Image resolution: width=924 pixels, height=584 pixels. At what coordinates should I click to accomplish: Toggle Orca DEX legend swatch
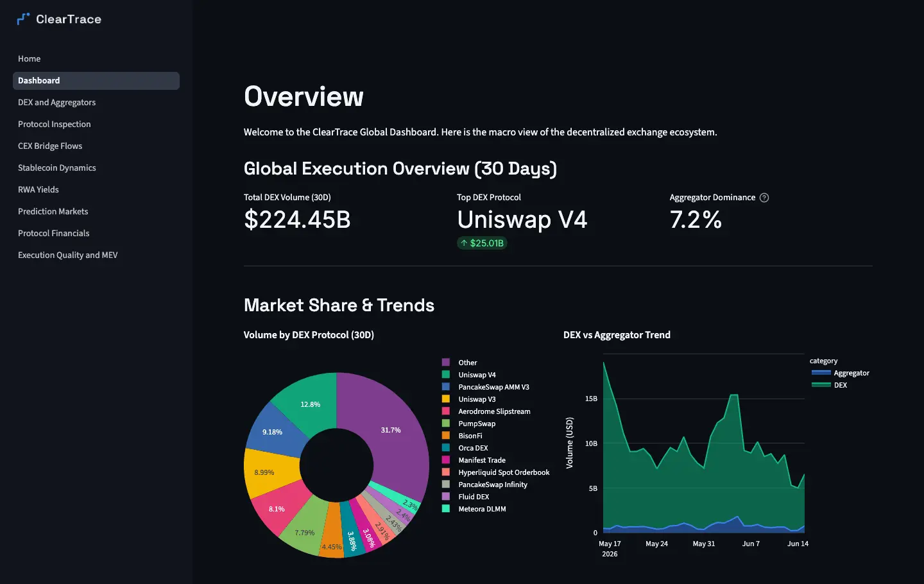coord(446,448)
